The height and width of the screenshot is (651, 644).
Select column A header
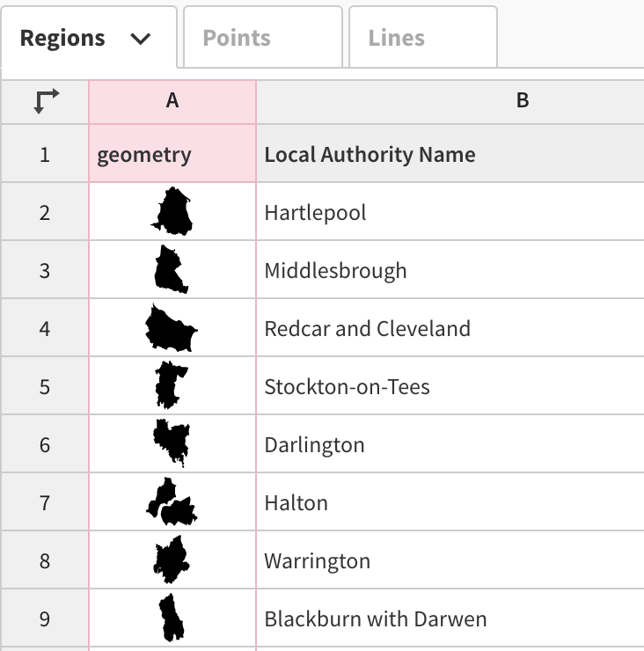172,101
